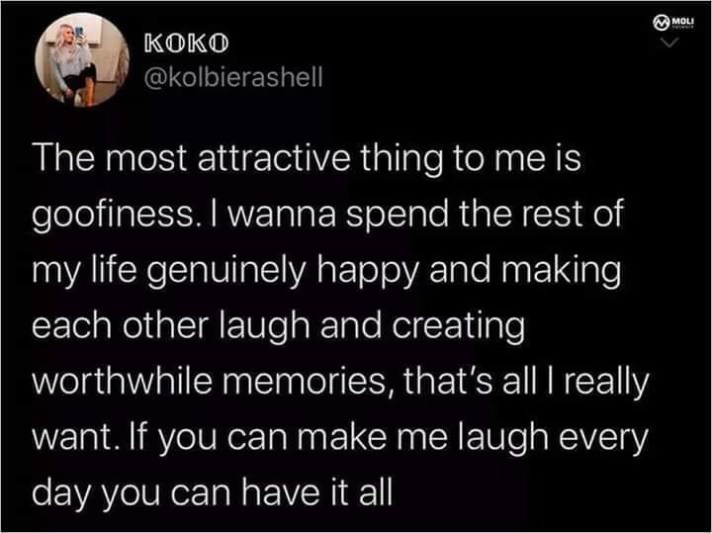This screenshot has width=712, height=533.
Task: Open KOKO's round profile picture
Action: [82, 59]
